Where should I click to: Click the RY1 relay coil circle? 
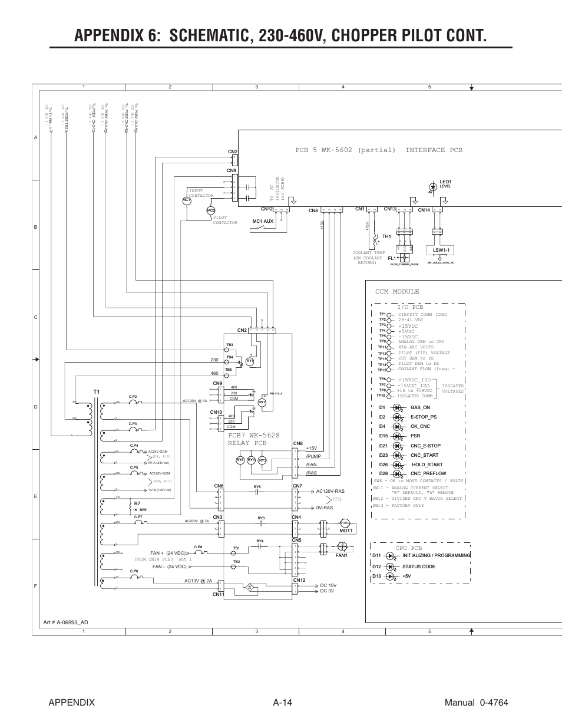click(250, 361)
